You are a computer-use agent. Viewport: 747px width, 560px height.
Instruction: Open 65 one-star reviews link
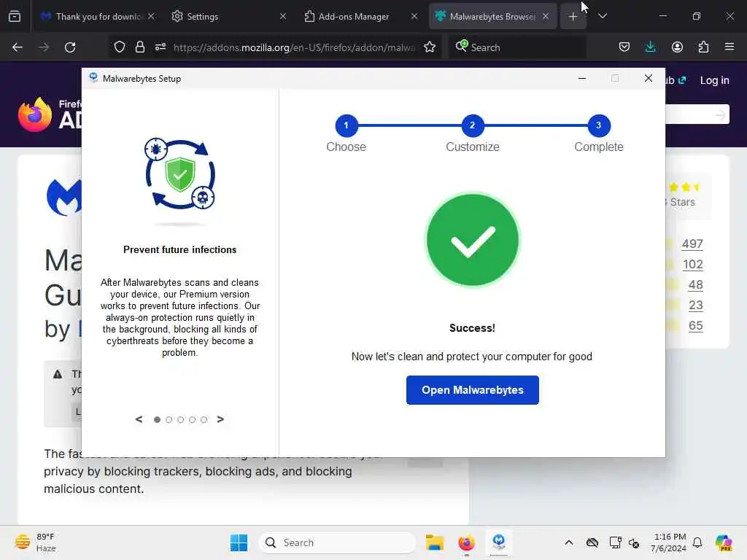(695, 326)
